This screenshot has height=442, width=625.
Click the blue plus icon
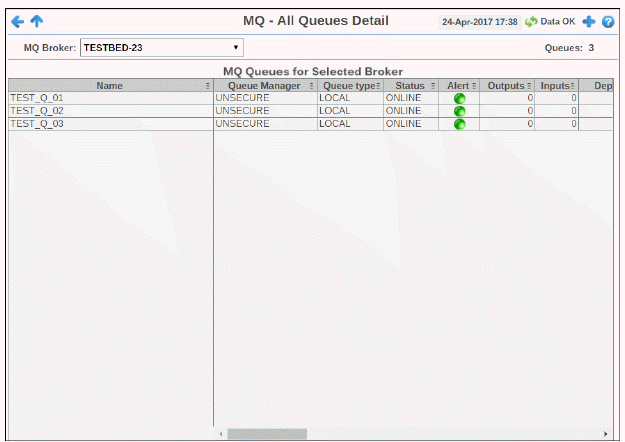(x=589, y=21)
